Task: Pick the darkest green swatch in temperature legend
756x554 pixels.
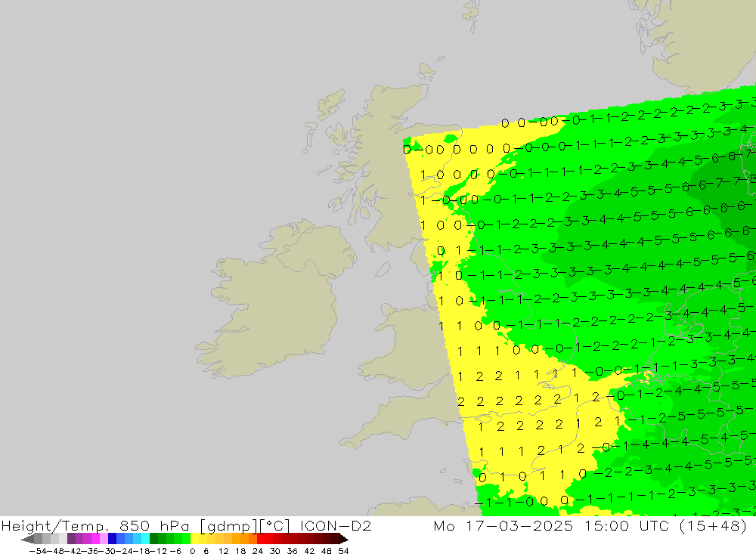Action: pyautogui.click(x=153, y=539)
